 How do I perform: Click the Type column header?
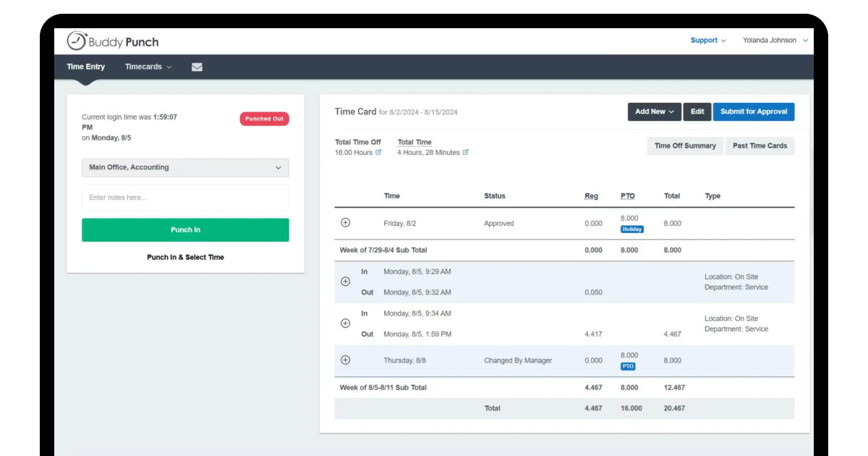click(x=712, y=196)
